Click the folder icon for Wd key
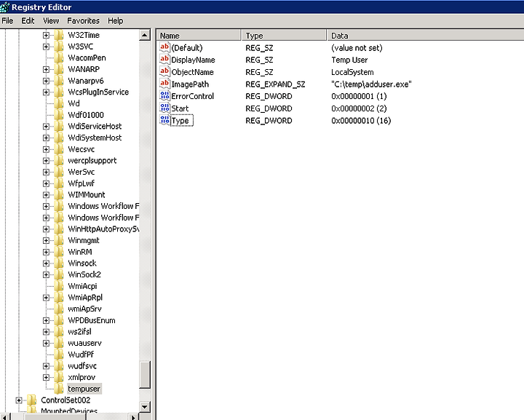The image size is (524, 420). click(59, 103)
